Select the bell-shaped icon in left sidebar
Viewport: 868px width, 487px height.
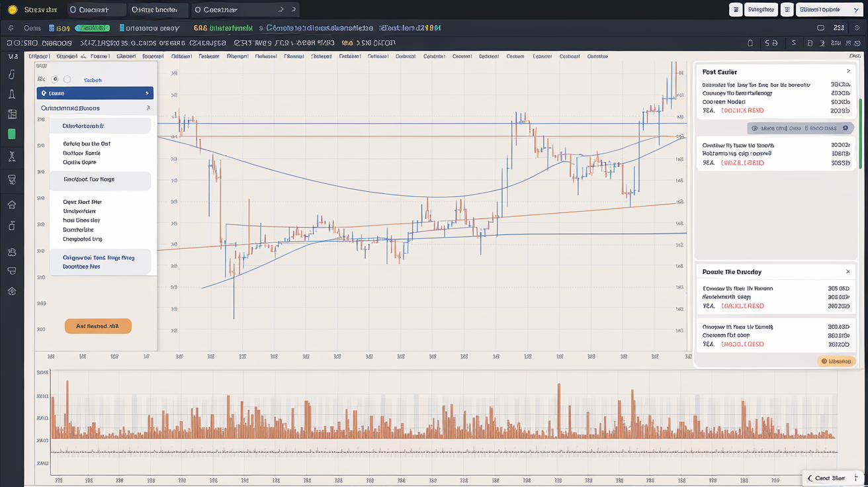point(12,95)
